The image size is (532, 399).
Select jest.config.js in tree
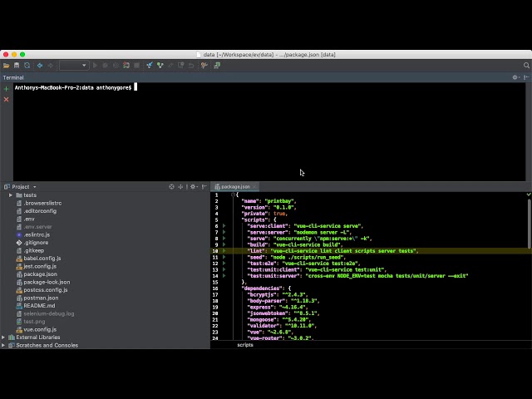(40, 266)
